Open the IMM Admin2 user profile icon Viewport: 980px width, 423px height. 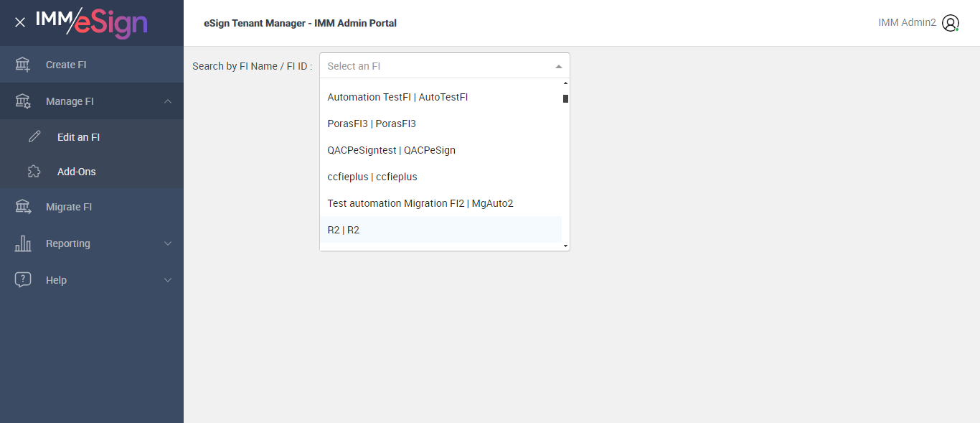(951, 23)
